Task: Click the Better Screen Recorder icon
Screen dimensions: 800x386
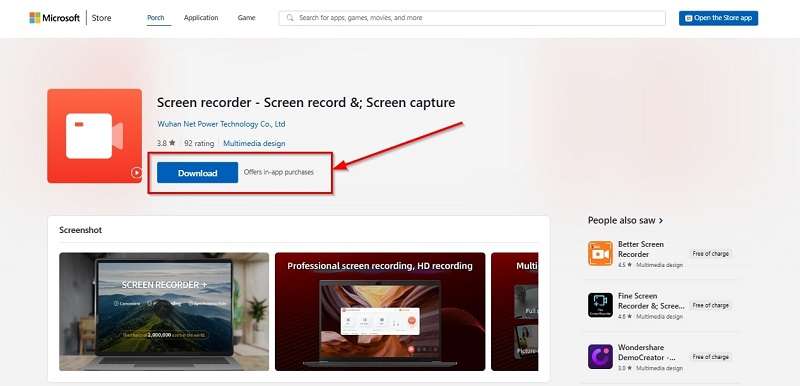Action: coord(600,253)
